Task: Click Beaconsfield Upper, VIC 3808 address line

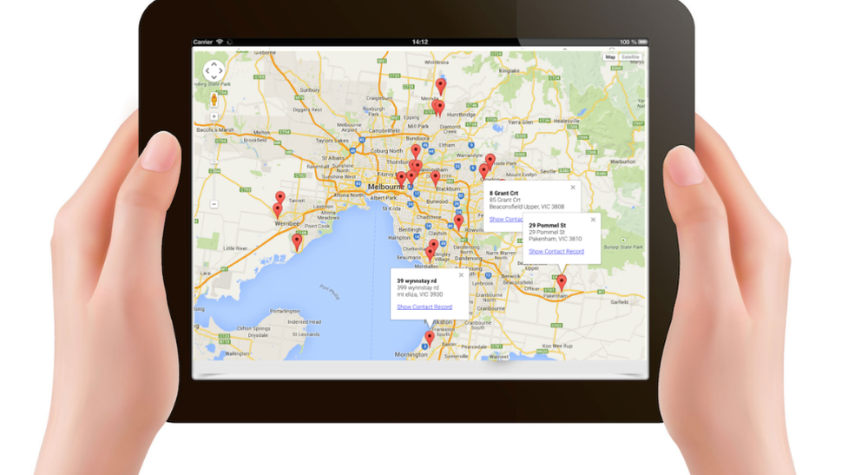Action: pos(527,207)
